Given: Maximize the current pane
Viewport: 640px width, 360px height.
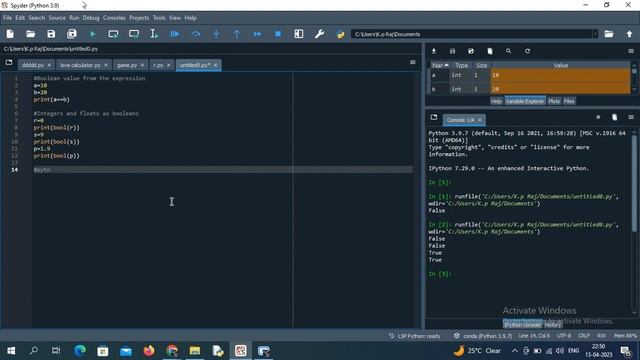Looking at the screenshot, I should tap(299, 34).
